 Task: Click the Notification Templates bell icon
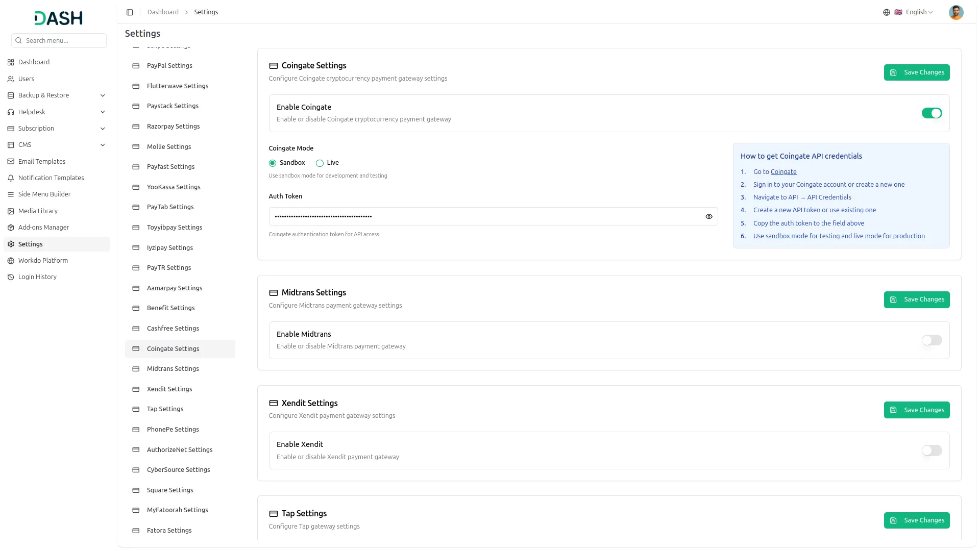tap(11, 178)
